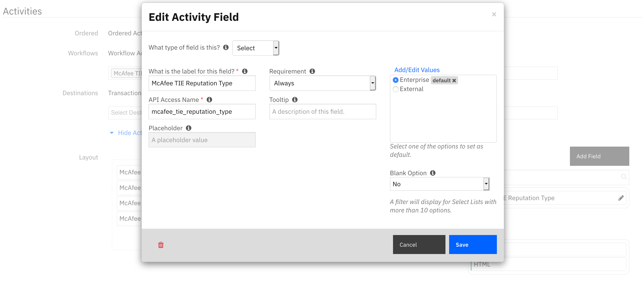This screenshot has width=644, height=292.
Task: Click the Add/Edit Values link
Action: pos(416,69)
